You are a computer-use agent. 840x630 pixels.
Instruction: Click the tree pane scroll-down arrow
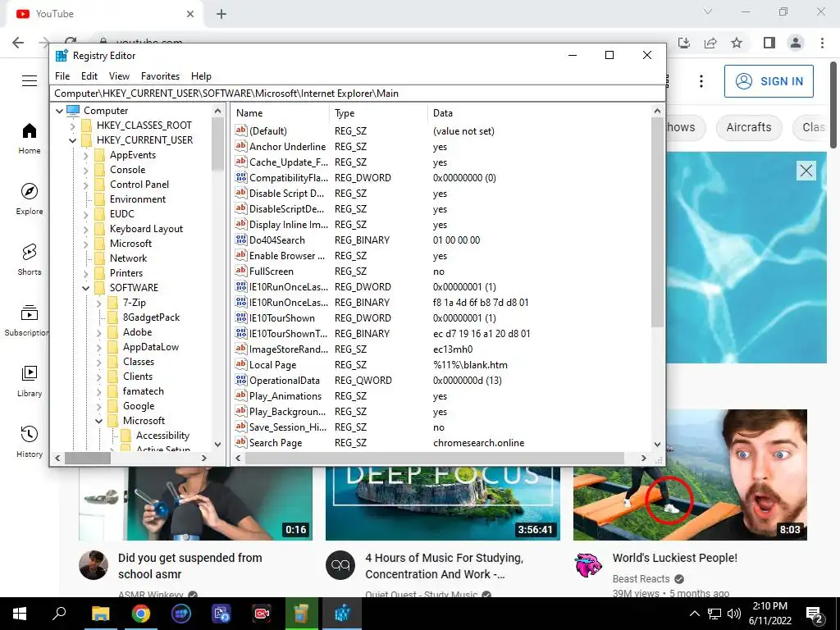(x=217, y=444)
